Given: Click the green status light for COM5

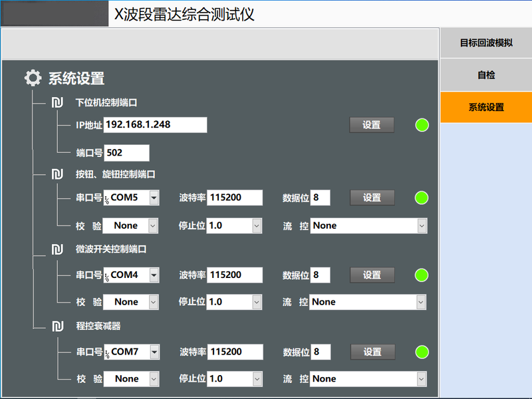Looking at the screenshot, I should [422, 198].
